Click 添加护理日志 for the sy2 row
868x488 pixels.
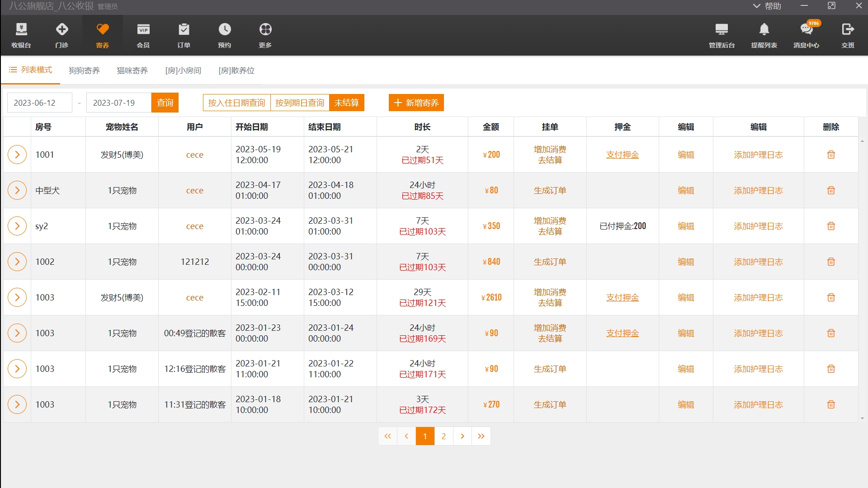(758, 226)
